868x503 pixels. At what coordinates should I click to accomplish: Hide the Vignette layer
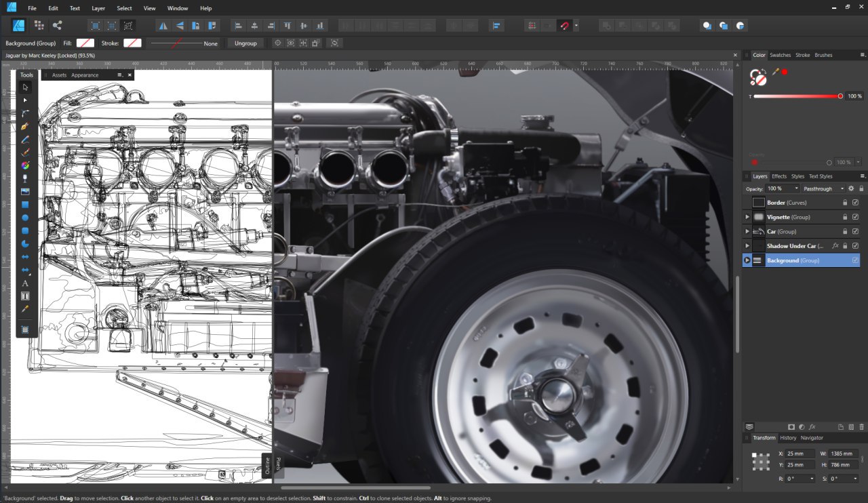[x=855, y=217]
